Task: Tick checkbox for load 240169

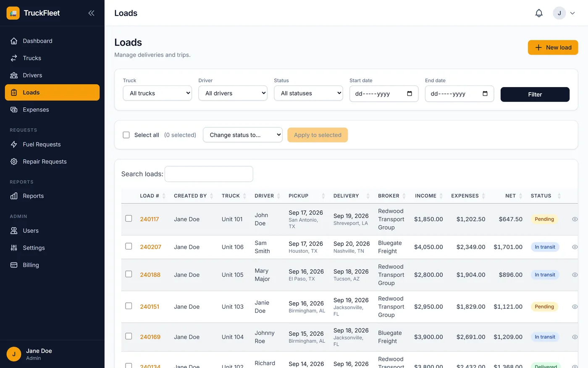Action: point(129,336)
